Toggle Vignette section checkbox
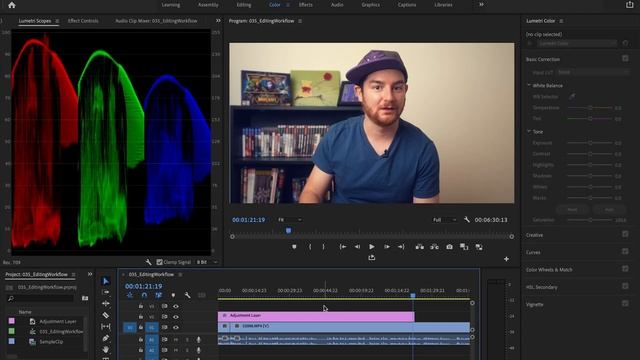 [625, 304]
